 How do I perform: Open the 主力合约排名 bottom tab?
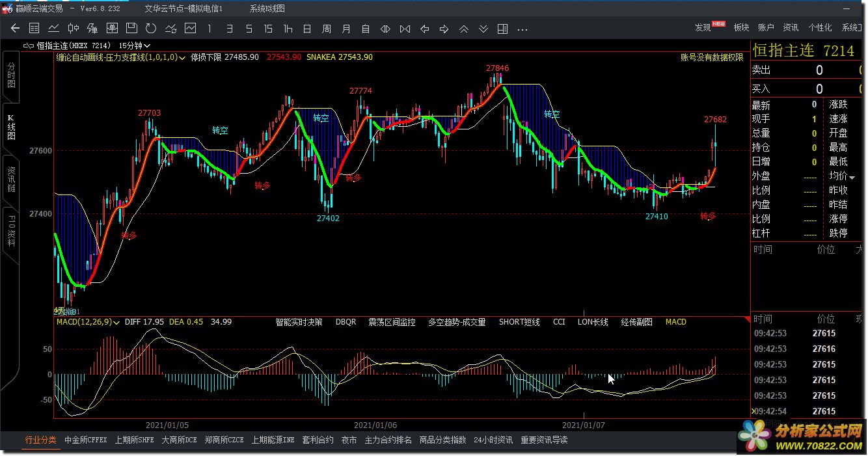(x=388, y=440)
